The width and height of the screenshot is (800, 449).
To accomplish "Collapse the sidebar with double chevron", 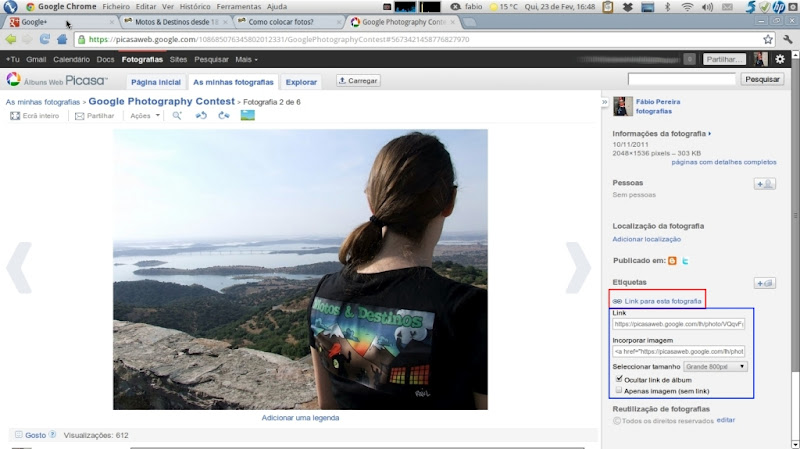I will 605,102.
